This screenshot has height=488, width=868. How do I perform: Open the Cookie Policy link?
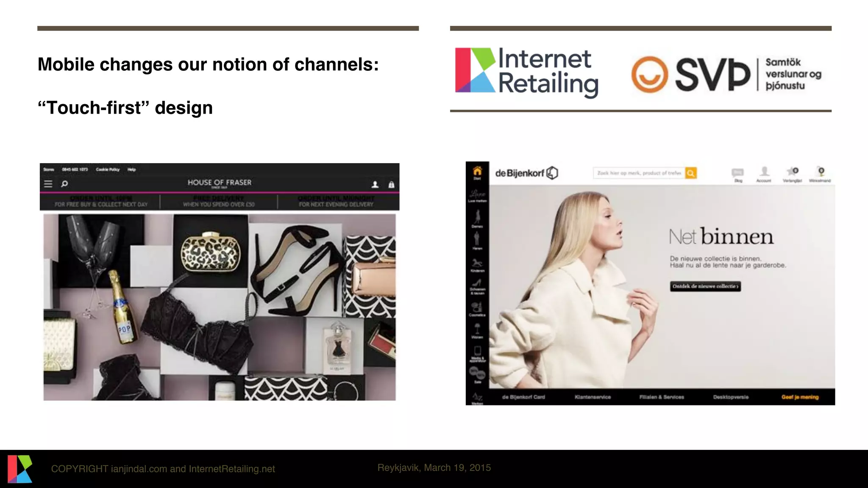tap(108, 169)
